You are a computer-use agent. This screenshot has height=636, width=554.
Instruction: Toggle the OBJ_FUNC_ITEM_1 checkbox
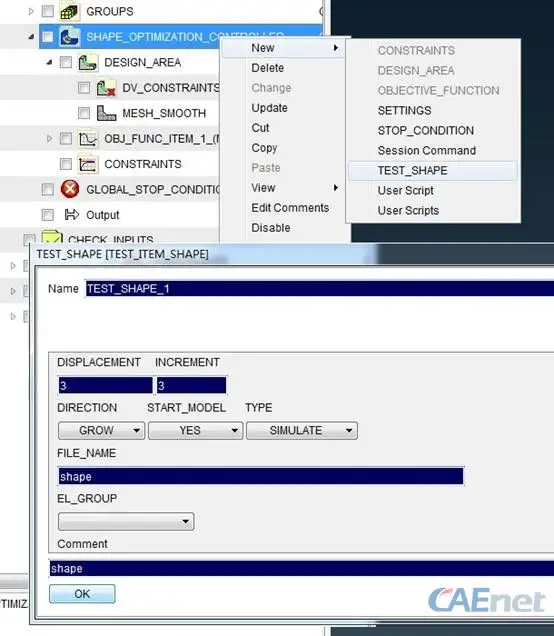click(x=66, y=139)
